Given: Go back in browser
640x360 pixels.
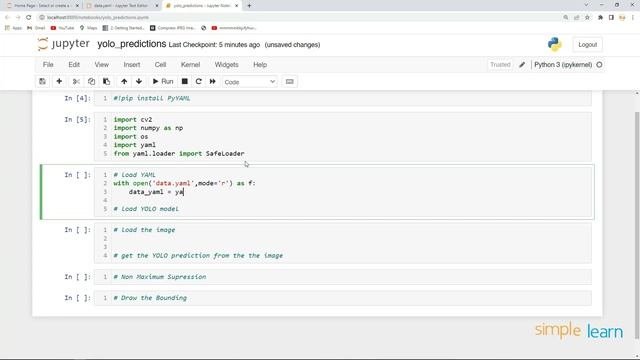Looking at the screenshot, I should pyautogui.click(x=7, y=18).
